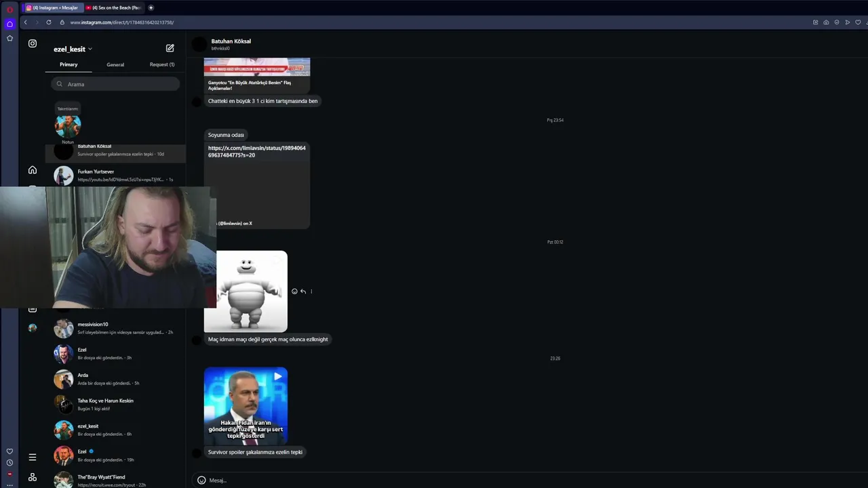
Task: Open the Instagram hamburger More menu
Action: point(33,457)
